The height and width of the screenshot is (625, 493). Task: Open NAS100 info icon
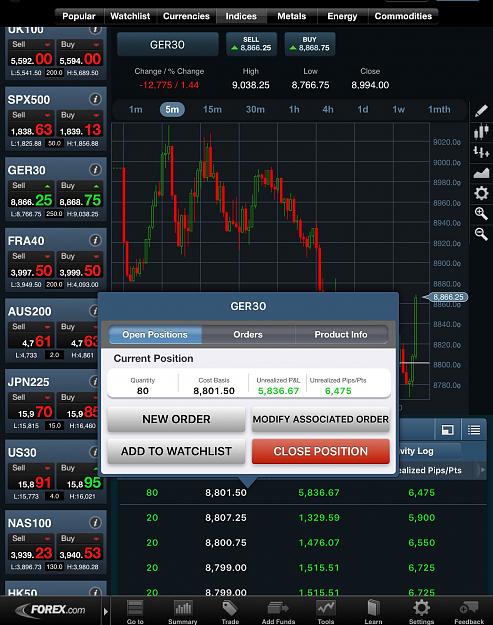(95, 523)
